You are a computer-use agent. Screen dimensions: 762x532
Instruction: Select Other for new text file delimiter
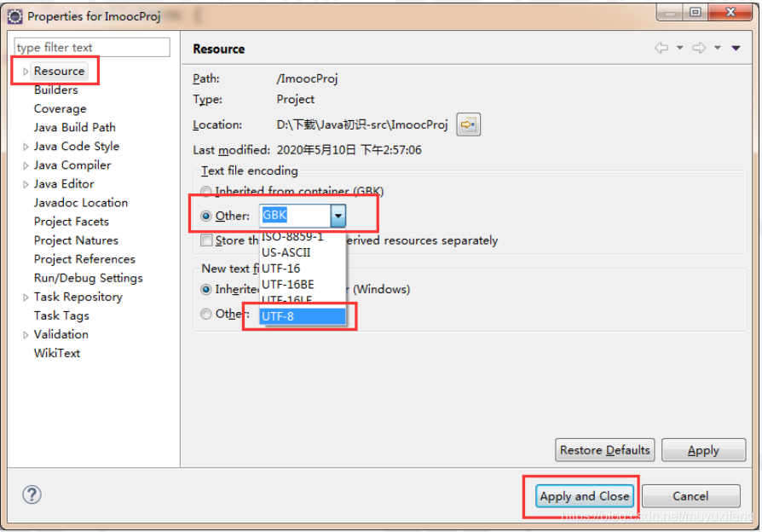click(206, 314)
